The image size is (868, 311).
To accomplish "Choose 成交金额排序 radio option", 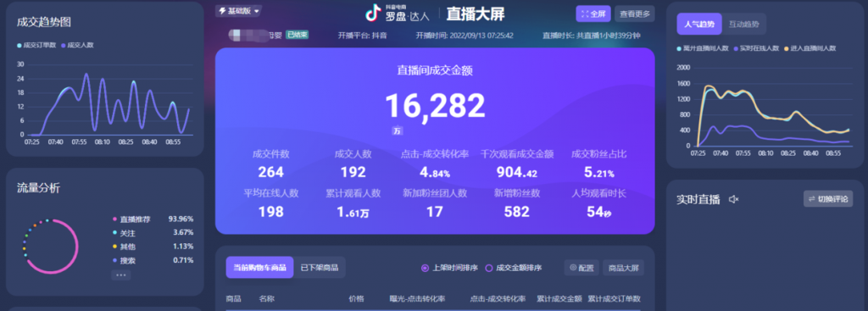I will pos(513,268).
